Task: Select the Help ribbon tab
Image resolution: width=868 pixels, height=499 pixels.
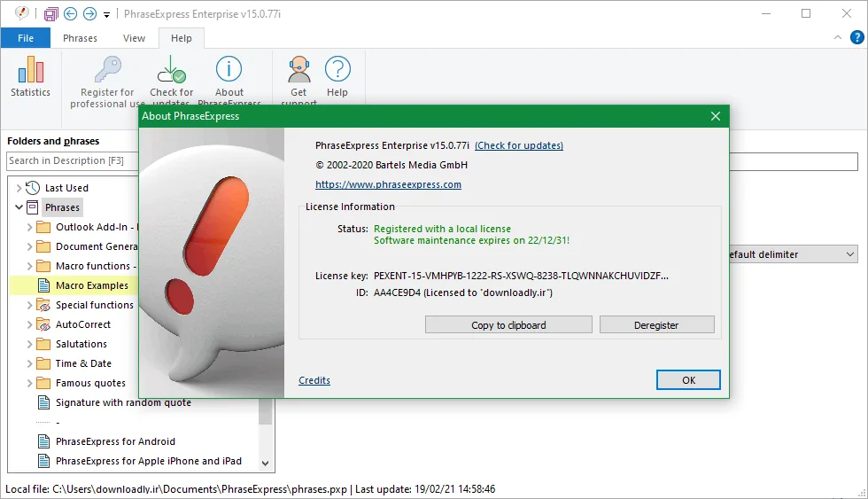Action: [x=181, y=37]
